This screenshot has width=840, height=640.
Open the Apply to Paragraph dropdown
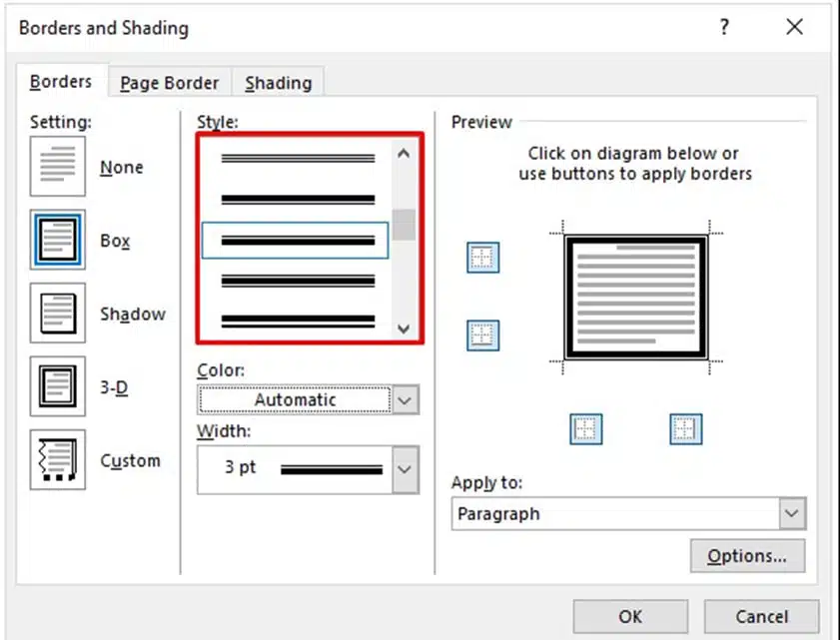click(792, 514)
